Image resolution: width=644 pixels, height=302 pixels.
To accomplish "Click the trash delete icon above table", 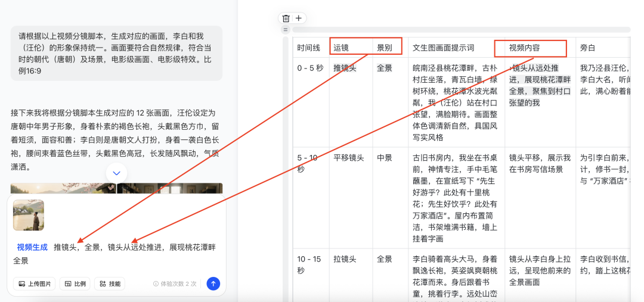I will tap(286, 18).
